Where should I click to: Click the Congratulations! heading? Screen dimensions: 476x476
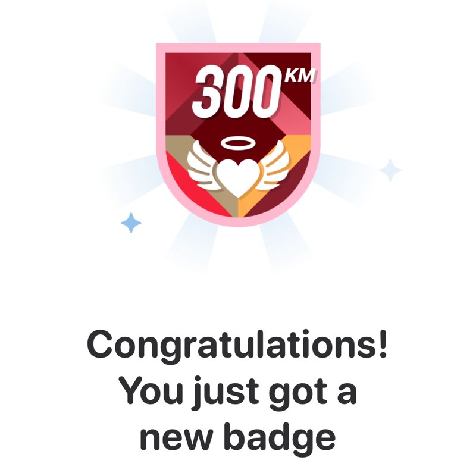click(237, 346)
